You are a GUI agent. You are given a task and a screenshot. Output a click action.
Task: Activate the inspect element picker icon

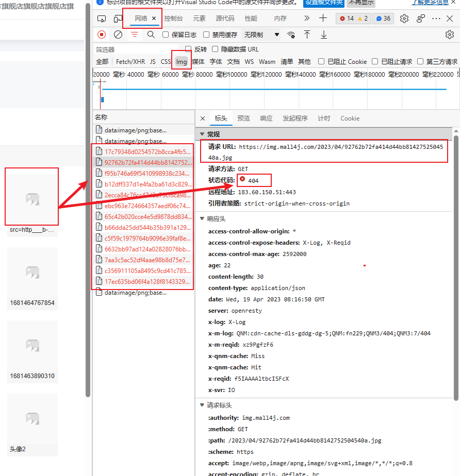[102, 19]
